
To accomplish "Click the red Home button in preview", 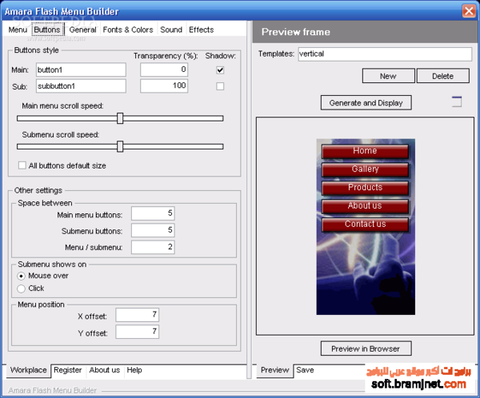I will pos(365,151).
